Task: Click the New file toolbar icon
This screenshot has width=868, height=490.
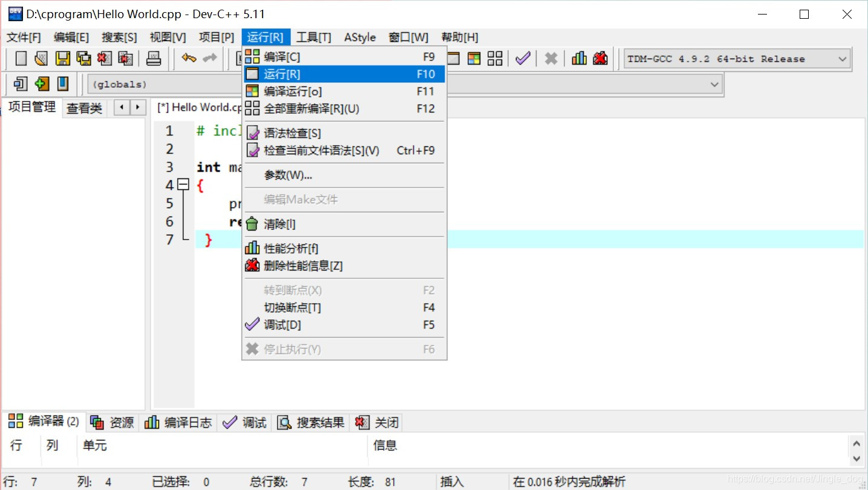Action: tap(21, 59)
